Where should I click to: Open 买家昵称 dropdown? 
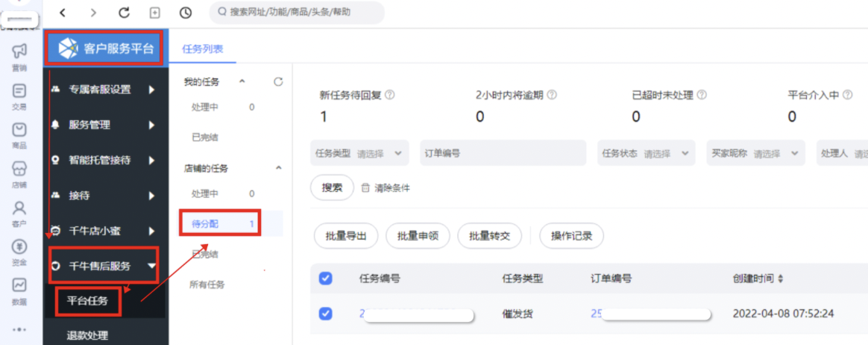coord(755,153)
